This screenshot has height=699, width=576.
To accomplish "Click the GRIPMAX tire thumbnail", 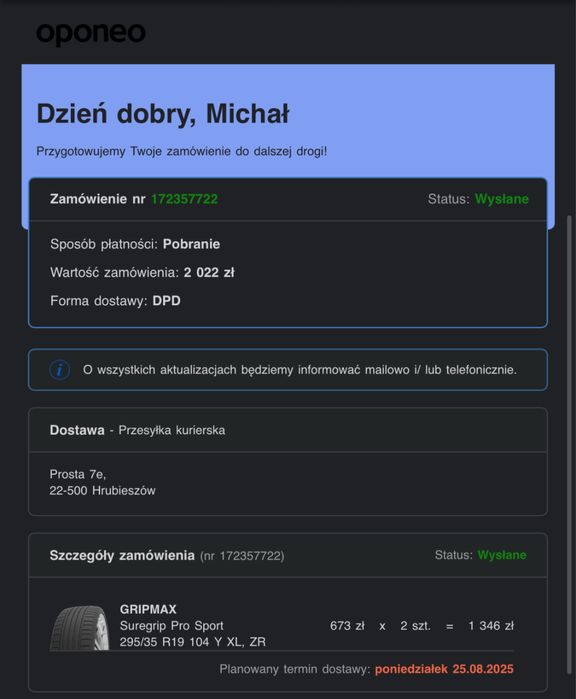I will [80, 627].
